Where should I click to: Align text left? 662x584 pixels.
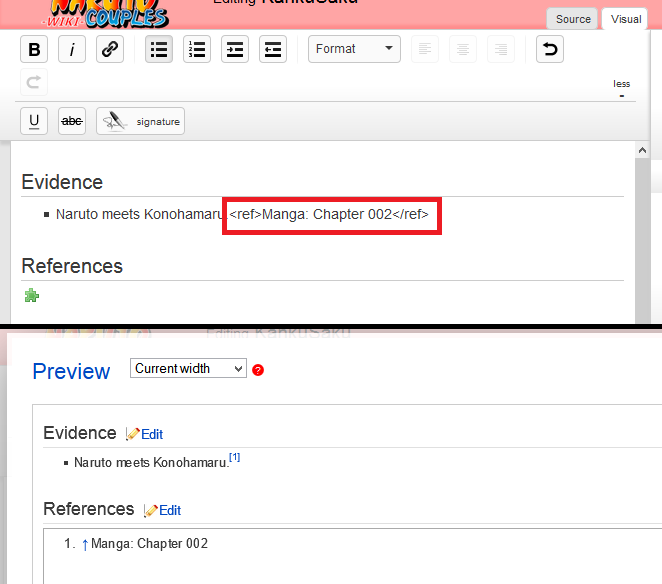[425, 49]
